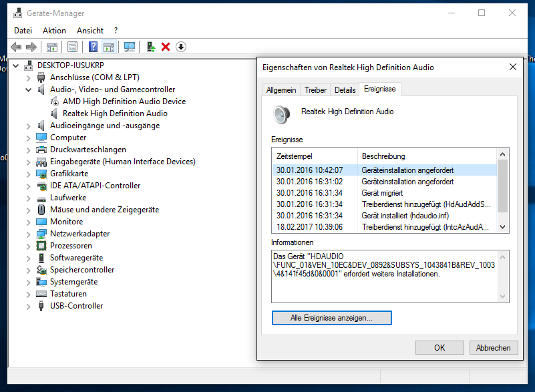535x392 pixels.
Task: Open the Properties toolbar icon
Action: 72,47
